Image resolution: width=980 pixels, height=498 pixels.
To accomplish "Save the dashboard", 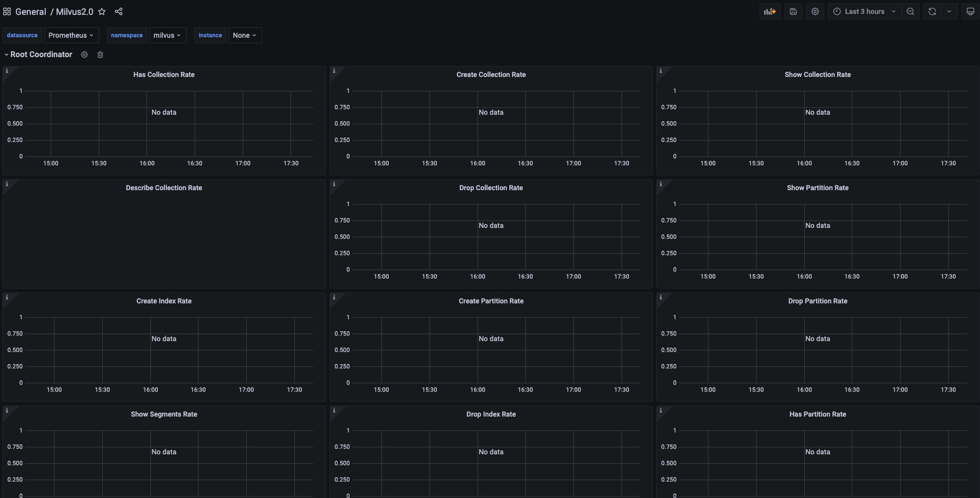I will [793, 11].
